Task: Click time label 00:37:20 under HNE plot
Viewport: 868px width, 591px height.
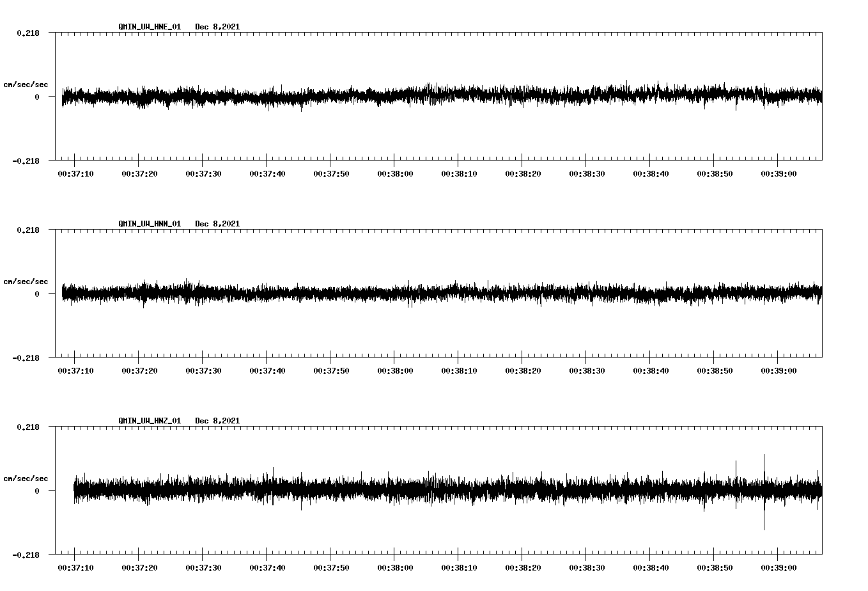Action: (139, 174)
